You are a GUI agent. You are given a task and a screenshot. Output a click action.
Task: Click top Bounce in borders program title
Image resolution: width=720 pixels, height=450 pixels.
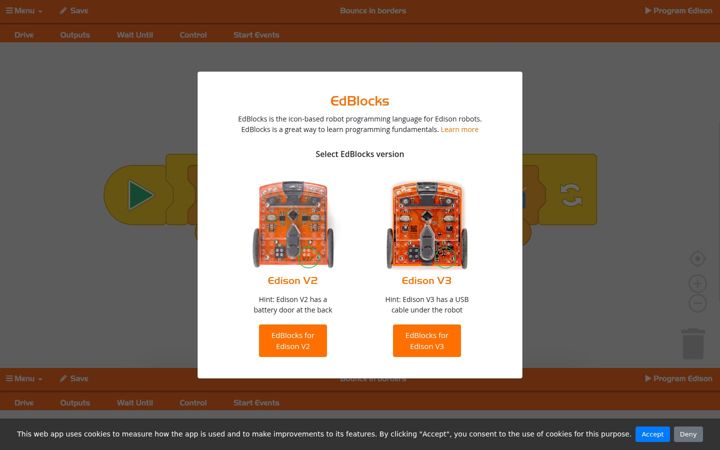tap(373, 11)
